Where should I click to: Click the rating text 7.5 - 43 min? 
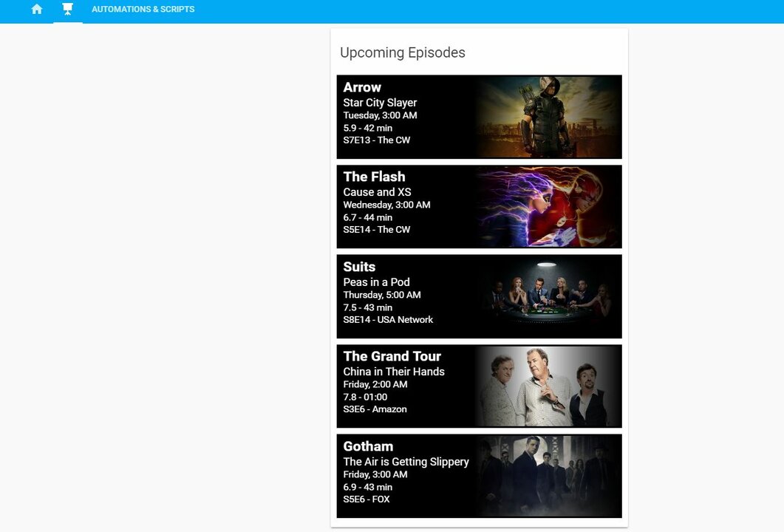click(367, 307)
